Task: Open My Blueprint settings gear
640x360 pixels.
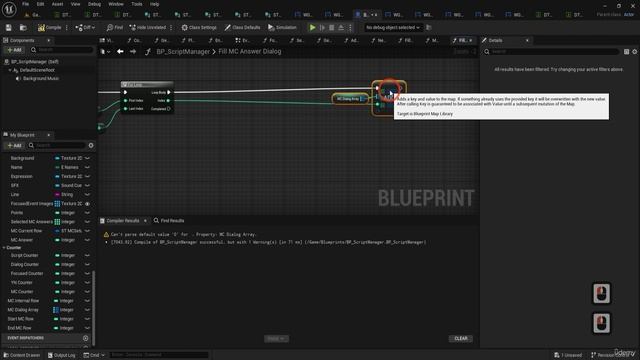Action: (x=91, y=145)
